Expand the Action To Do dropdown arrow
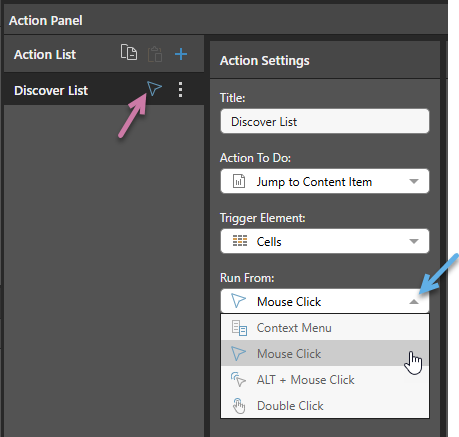 coord(414,181)
